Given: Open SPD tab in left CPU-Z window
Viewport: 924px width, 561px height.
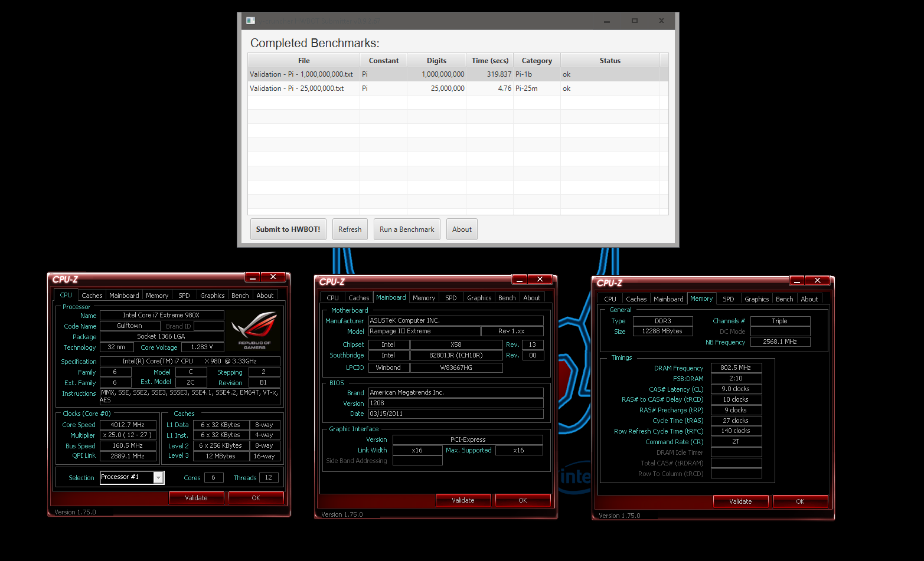Looking at the screenshot, I should (184, 296).
